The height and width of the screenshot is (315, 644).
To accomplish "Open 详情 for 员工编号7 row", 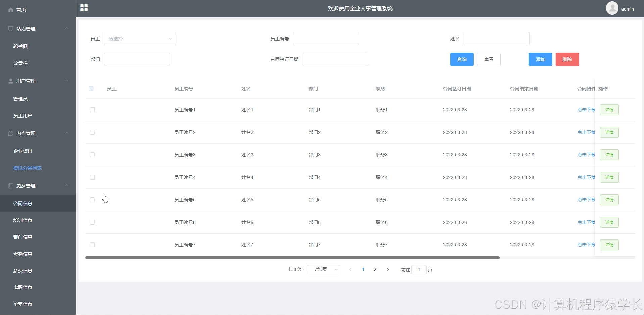I will [609, 245].
